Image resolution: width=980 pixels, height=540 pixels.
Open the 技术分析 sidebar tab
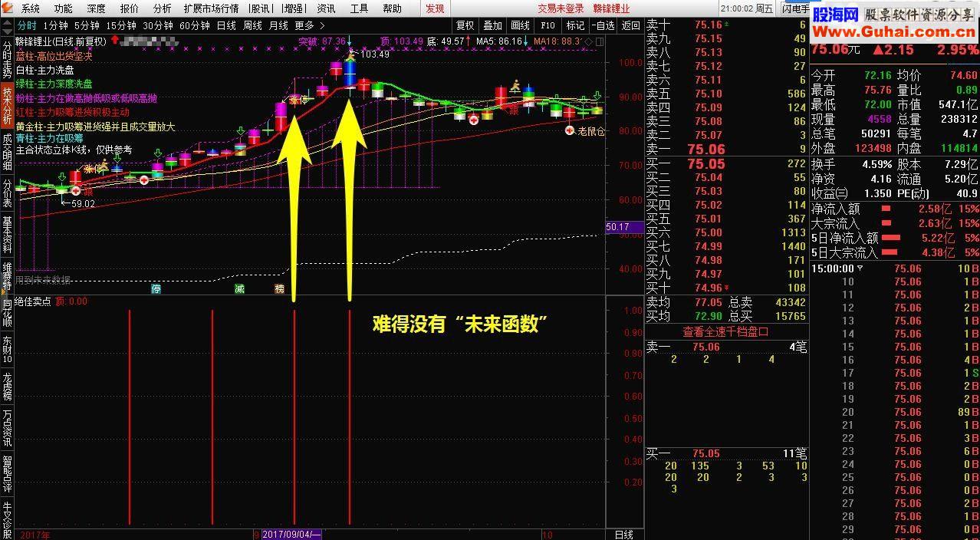(7, 105)
